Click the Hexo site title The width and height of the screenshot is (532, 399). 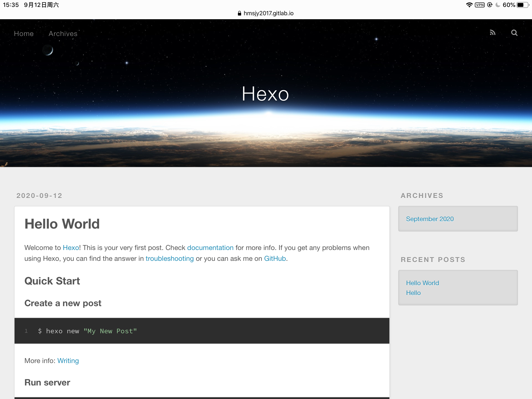coord(265,94)
